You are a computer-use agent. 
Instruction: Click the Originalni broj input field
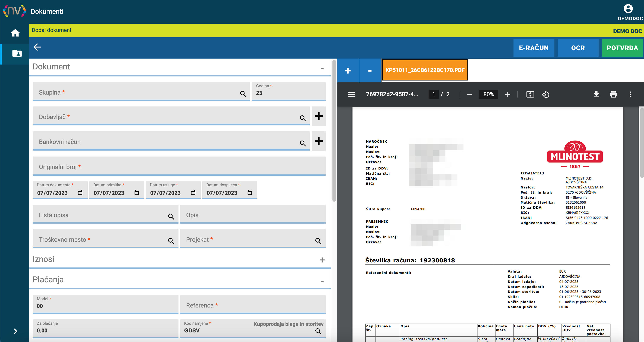(179, 166)
